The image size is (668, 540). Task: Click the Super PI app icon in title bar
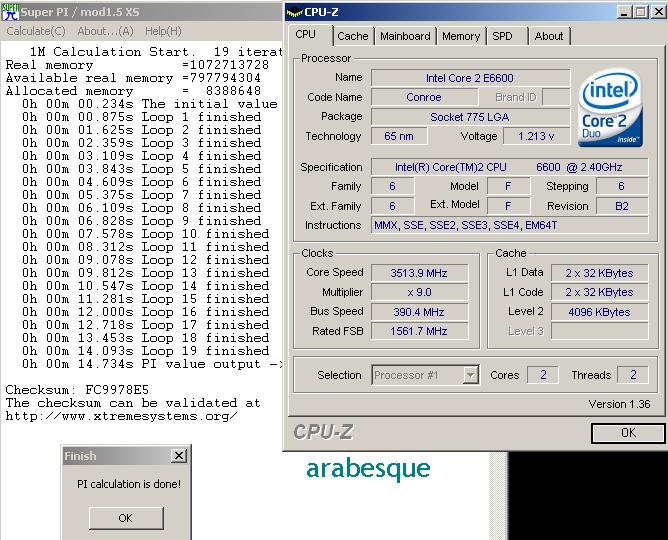tap(10, 12)
